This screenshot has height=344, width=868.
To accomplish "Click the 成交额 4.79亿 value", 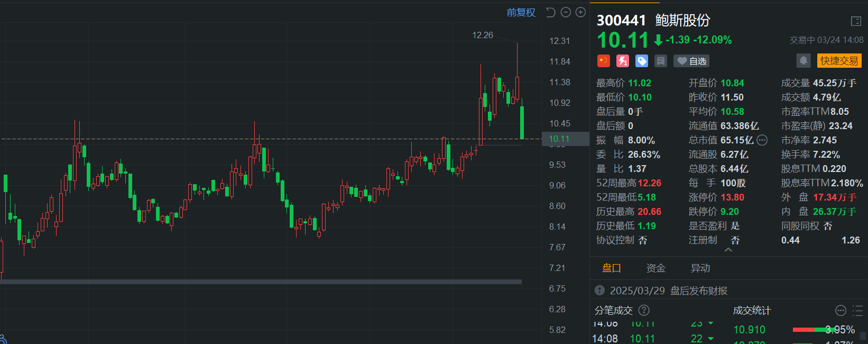I will click(x=827, y=97).
